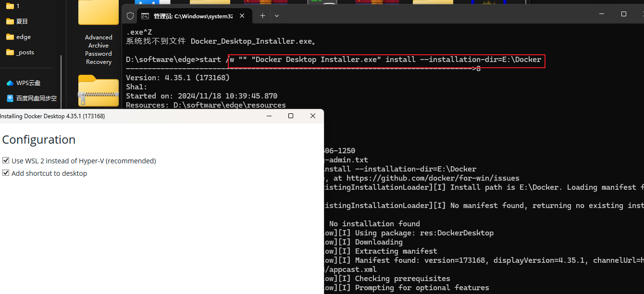
Task: Click the shield icon in terminal title bar
Action: [130, 16]
